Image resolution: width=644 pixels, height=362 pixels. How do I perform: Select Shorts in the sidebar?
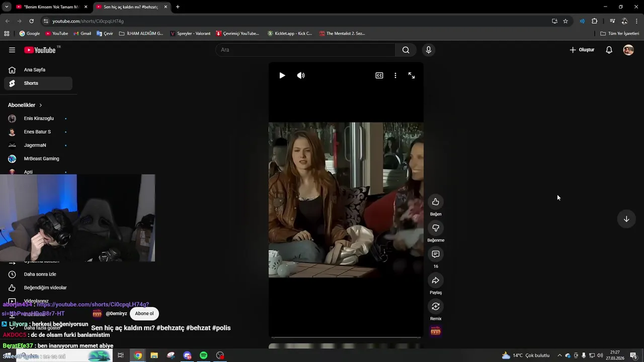(x=38, y=83)
